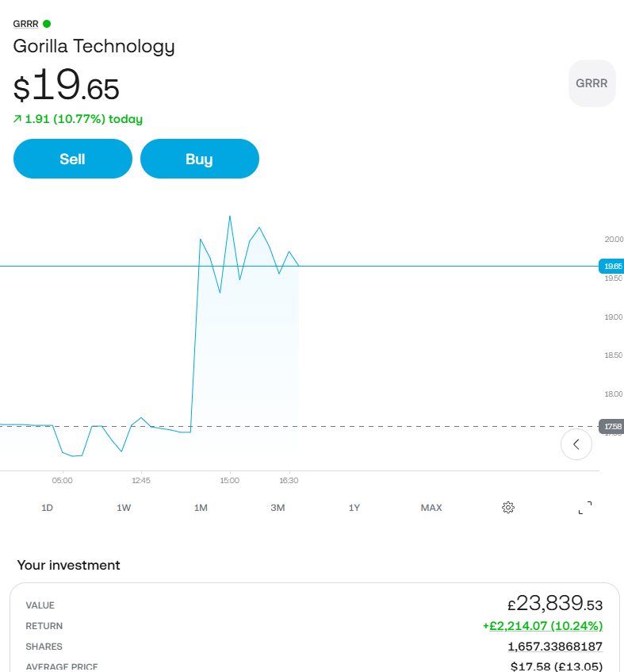Click the 20.00 price axis label
Image resolution: width=624 pixels, height=672 pixels.
tap(614, 239)
